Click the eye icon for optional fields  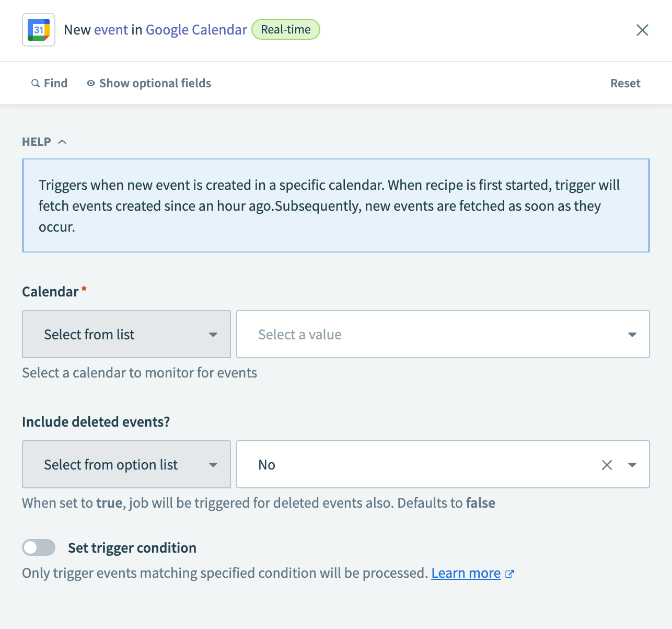pyautogui.click(x=91, y=84)
